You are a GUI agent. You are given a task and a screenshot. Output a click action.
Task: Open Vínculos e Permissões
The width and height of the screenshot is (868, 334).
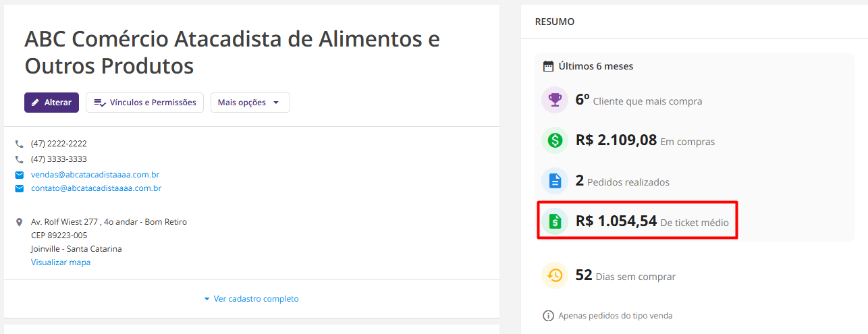(144, 103)
